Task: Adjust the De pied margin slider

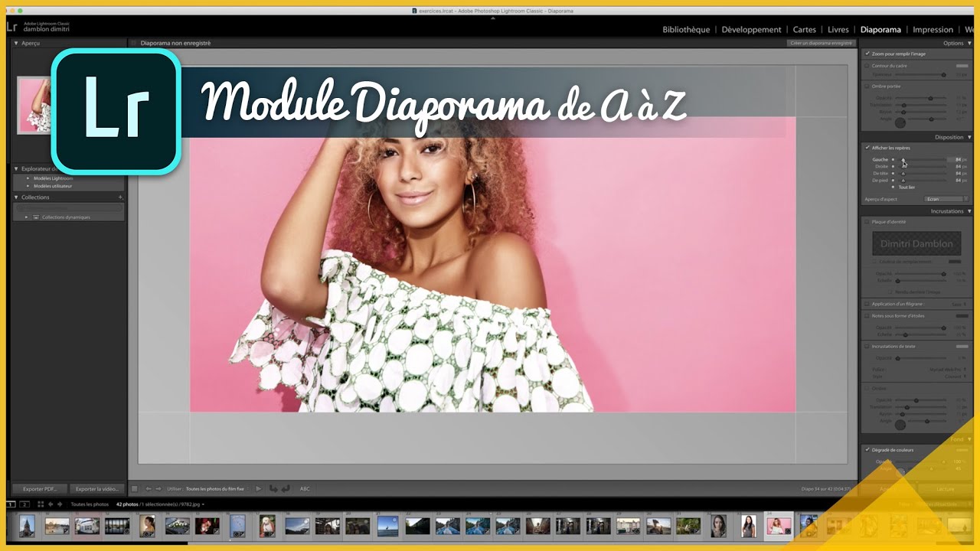Action: (903, 180)
